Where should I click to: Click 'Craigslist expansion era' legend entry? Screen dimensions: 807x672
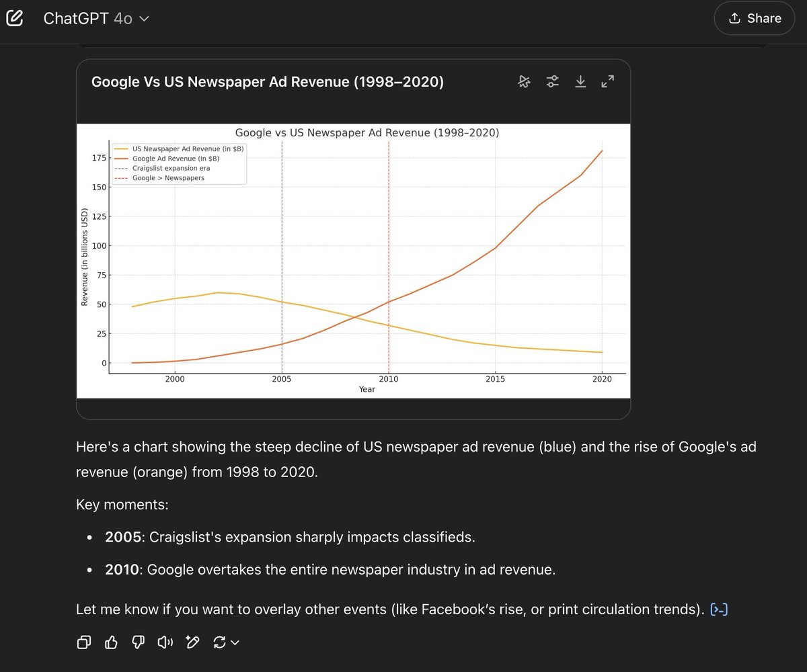pos(171,168)
